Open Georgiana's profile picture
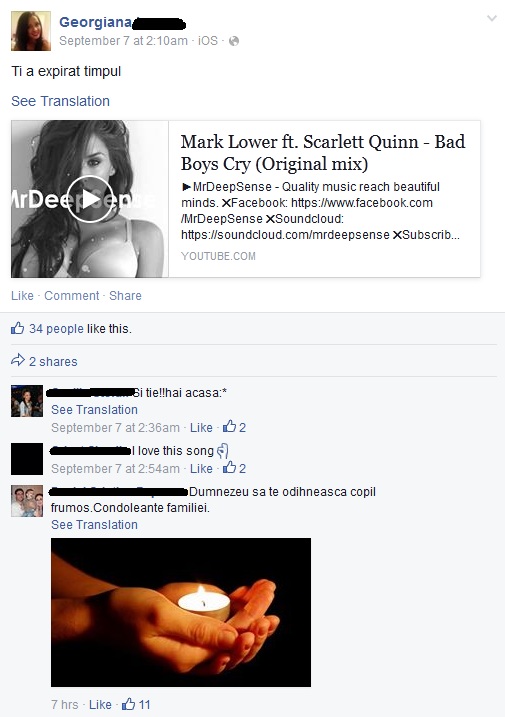 [31, 31]
